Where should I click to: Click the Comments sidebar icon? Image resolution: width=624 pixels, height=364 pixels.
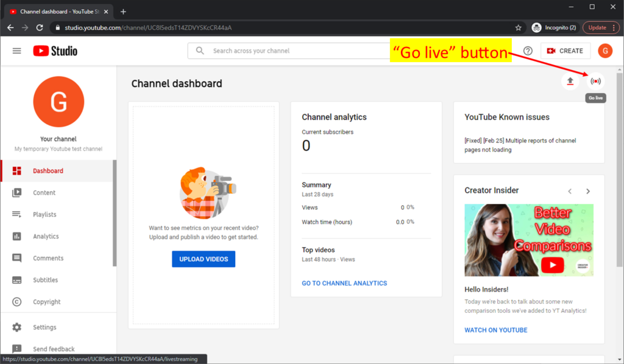[x=16, y=258]
